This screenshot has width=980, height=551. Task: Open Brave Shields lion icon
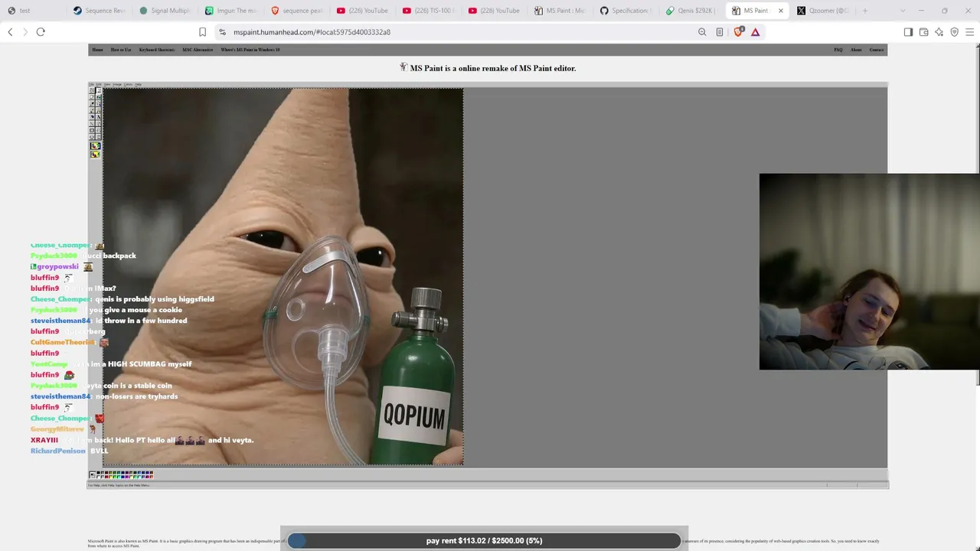(738, 32)
